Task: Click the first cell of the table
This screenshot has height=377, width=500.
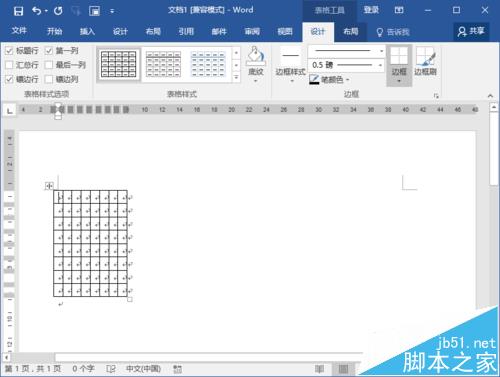Action: [x=58, y=197]
